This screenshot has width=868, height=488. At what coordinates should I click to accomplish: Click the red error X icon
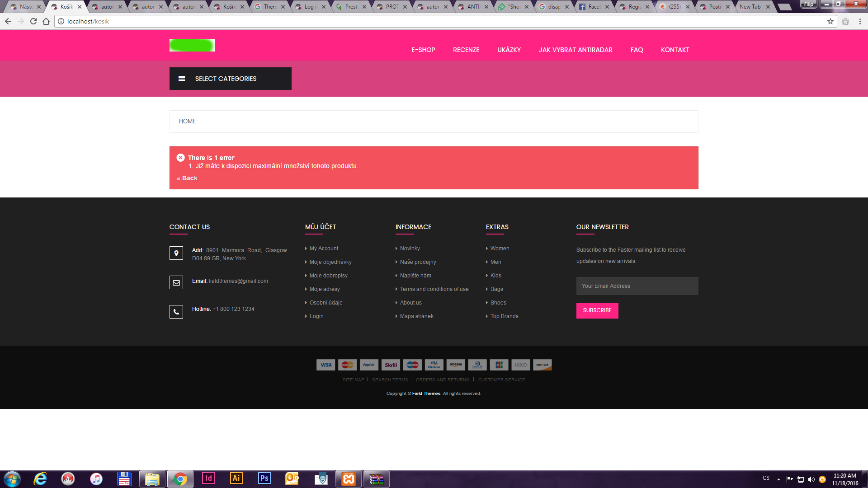tap(180, 158)
